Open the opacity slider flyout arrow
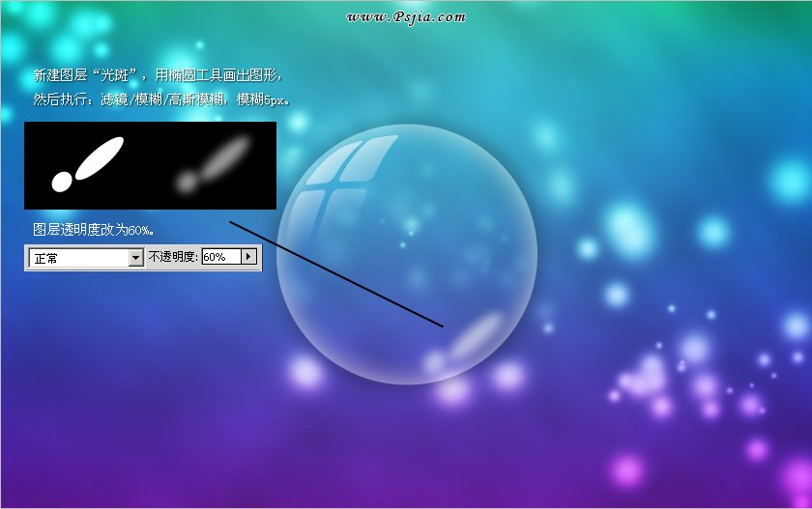812x509 pixels. point(249,257)
